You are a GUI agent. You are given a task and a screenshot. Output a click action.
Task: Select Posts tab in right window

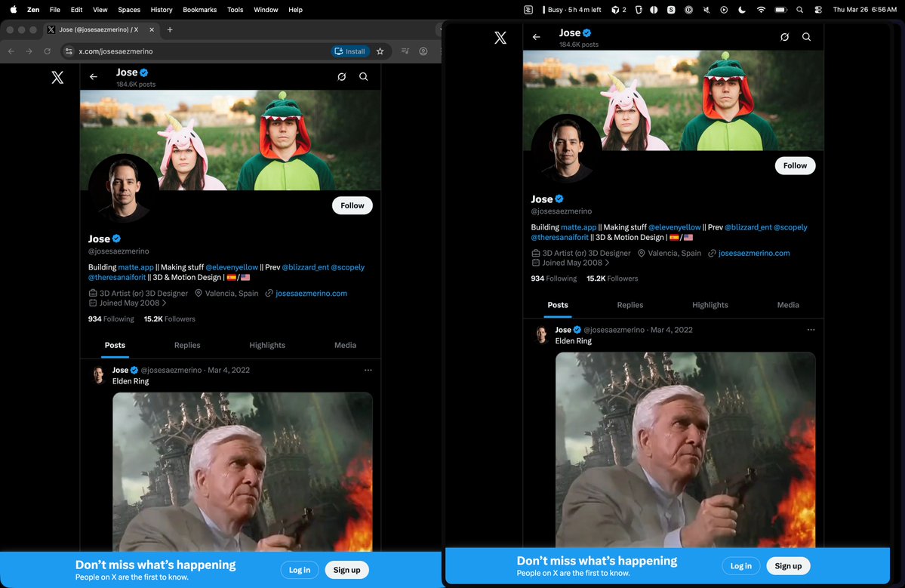coord(558,305)
